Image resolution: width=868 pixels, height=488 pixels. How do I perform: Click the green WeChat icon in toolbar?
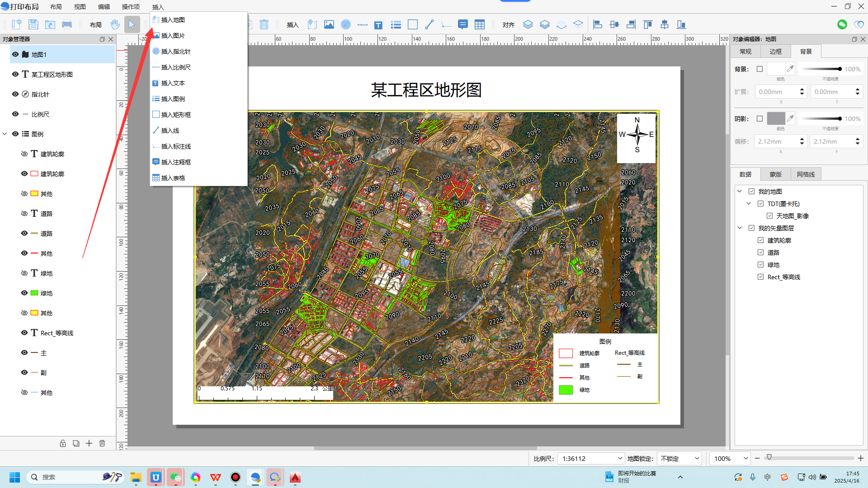point(842,24)
